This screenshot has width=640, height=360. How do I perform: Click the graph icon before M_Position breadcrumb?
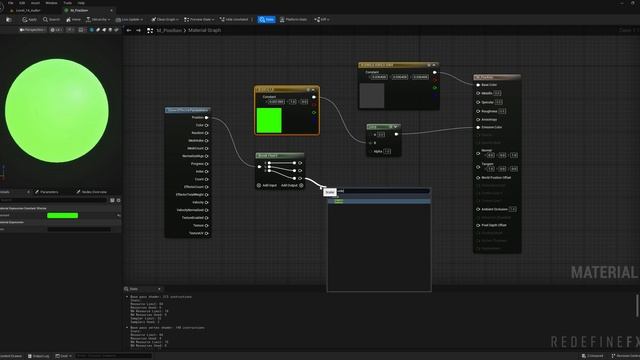click(150, 31)
